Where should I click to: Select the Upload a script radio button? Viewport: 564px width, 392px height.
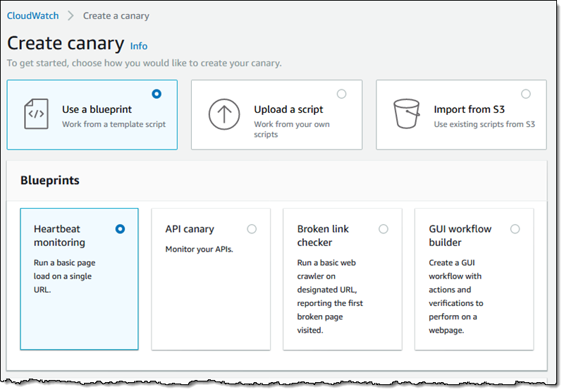click(341, 94)
